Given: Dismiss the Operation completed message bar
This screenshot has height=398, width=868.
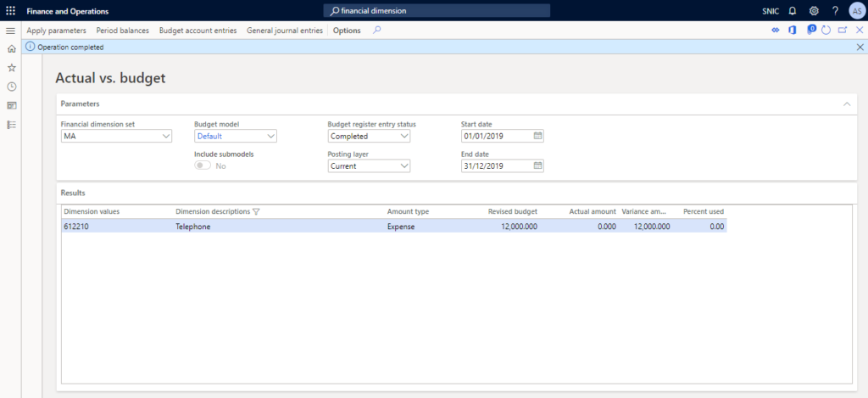Looking at the screenshot, I should (x=860, y=48).
